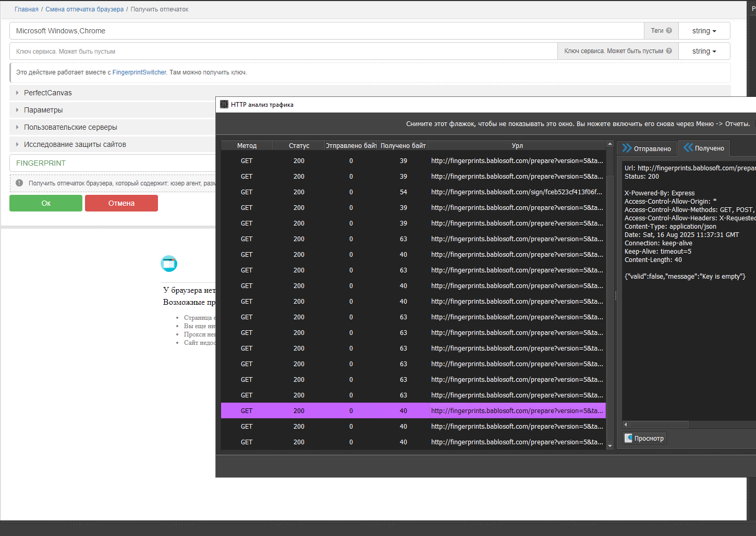Image resolution: width=756 pixels, height=536 pixels.
Task: Click the teal browser icon above the error text
Action: point(169,264)
